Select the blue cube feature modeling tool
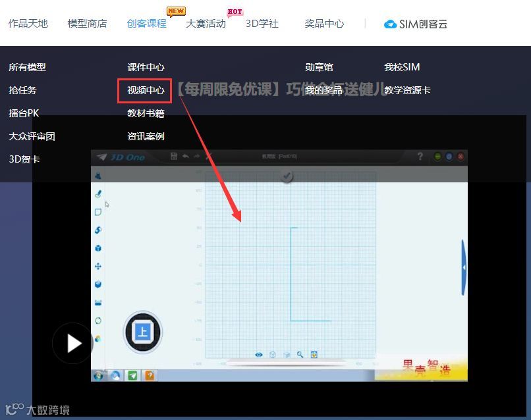Screen dimensions: 531x420 [98, 248]
